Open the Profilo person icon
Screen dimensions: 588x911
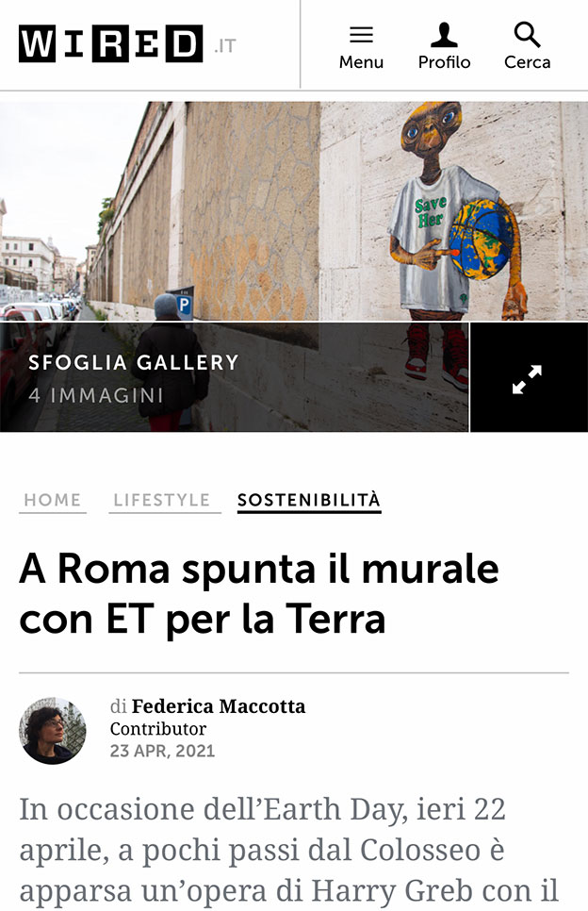(x=444, y=35)
